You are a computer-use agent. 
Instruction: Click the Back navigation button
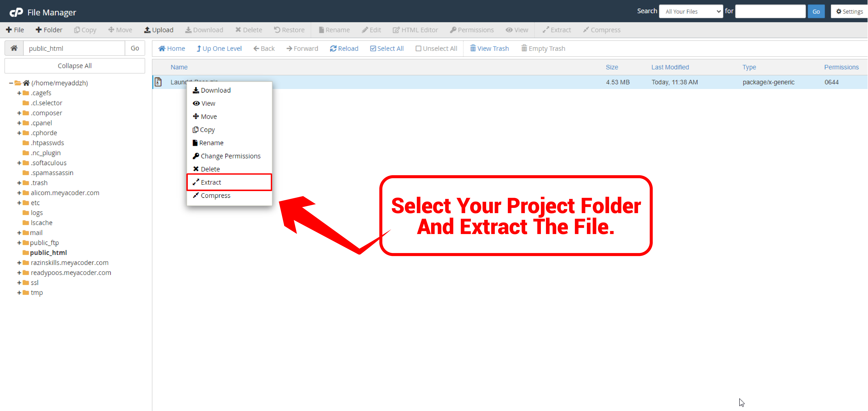coord(264,48)
